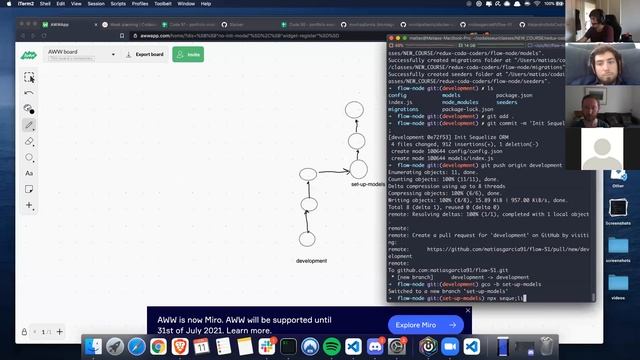
Task: Open the color picker tool
Action: click(x=29, y=109)
